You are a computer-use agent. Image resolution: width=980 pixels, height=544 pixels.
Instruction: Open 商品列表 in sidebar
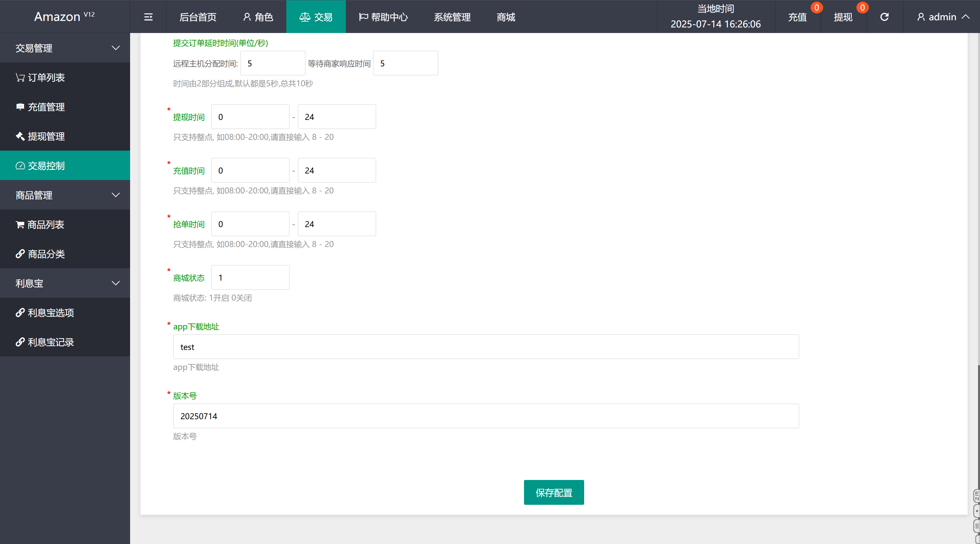45,224
